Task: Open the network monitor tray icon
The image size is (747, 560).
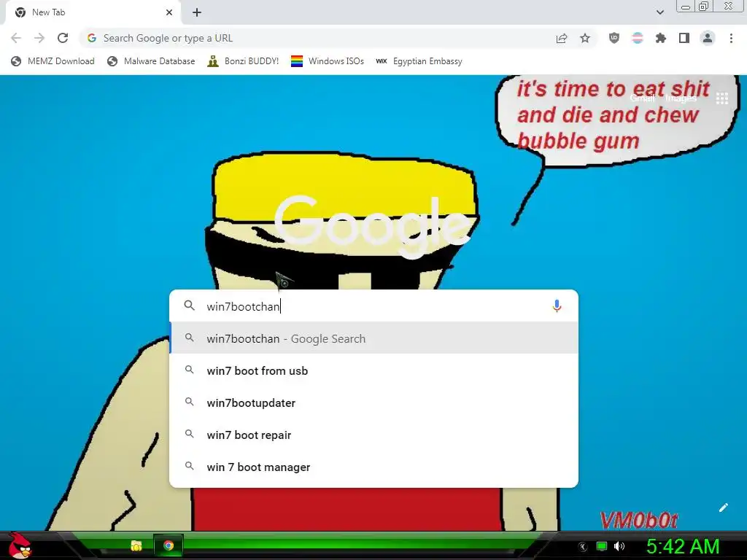Action: point(602,546)
